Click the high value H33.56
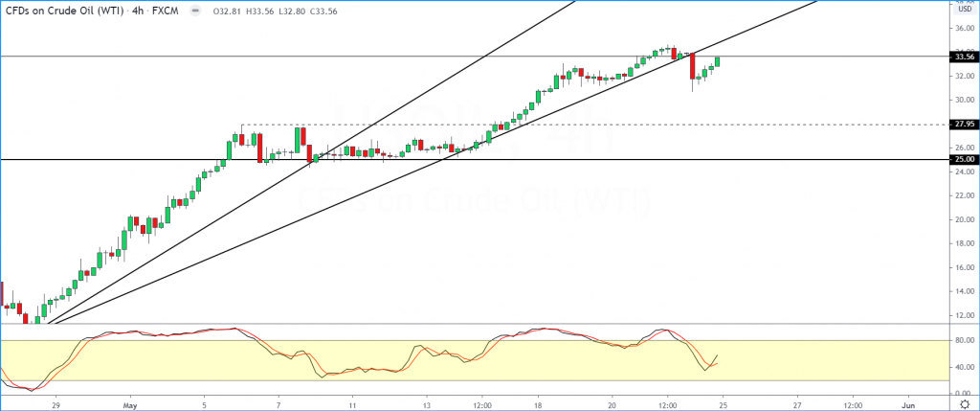The height and width of the screenshot is (411, 980). coord(259,11)
